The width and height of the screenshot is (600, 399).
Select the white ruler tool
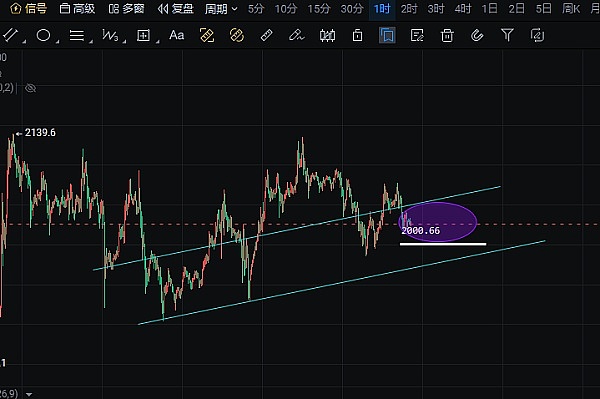pyautogui.click(x=266, y=36)
